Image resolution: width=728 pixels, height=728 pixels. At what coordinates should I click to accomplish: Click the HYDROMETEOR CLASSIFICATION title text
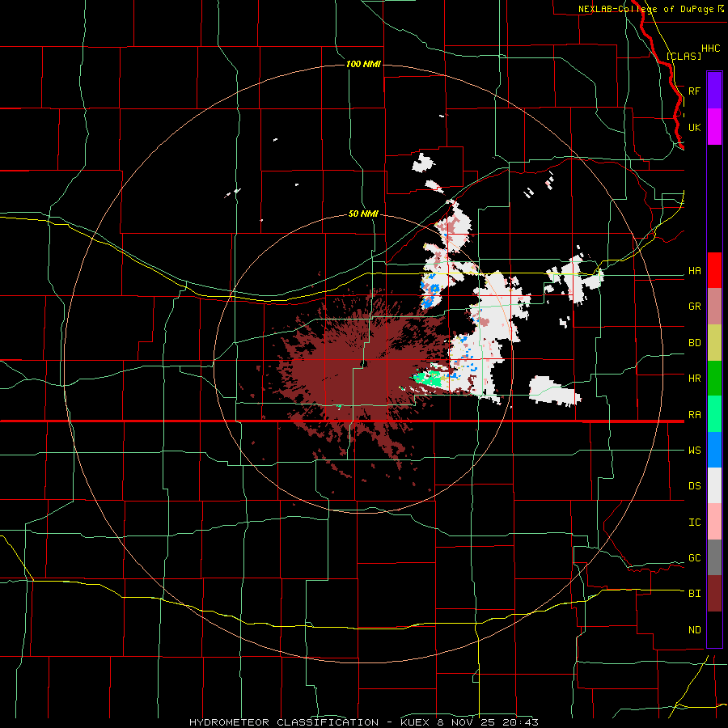[x=284, y=722]
